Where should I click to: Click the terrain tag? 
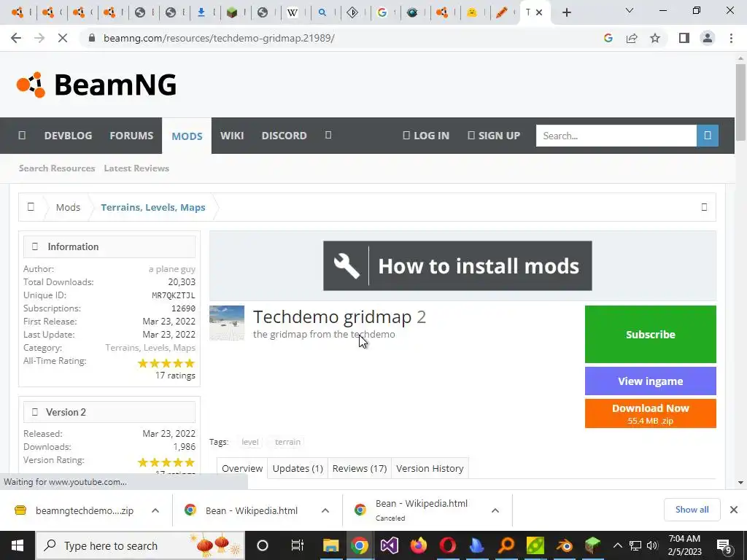point(287,442)
